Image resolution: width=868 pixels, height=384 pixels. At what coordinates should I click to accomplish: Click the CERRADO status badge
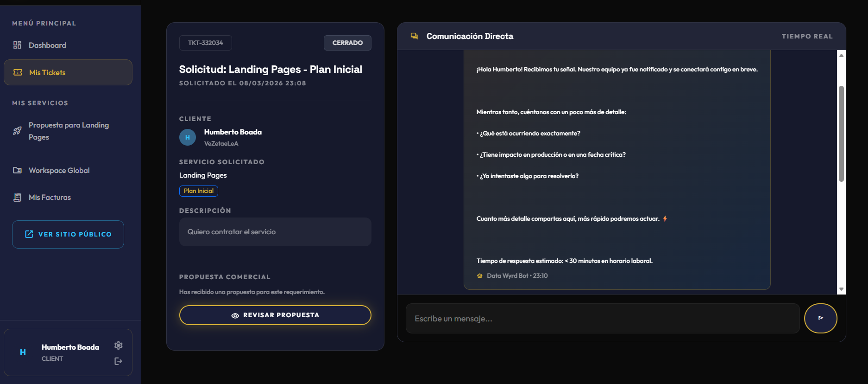347,43
